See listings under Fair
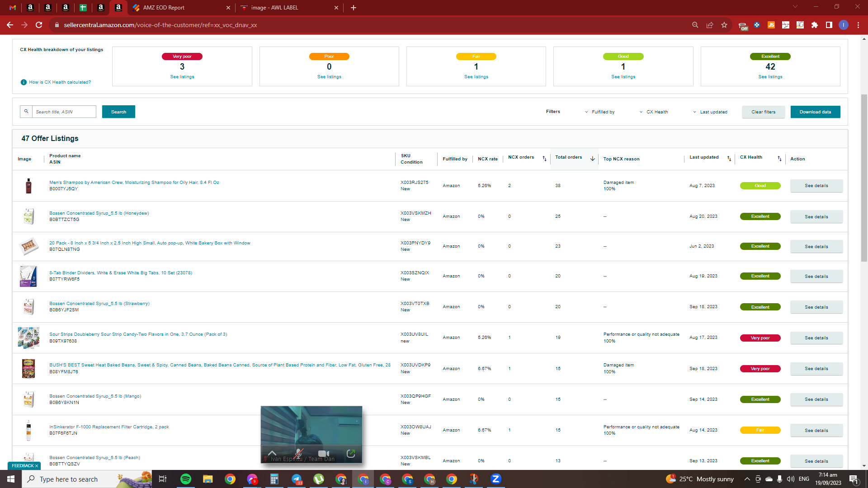Viewport: 868px width, 488px height. click(476, 77)
